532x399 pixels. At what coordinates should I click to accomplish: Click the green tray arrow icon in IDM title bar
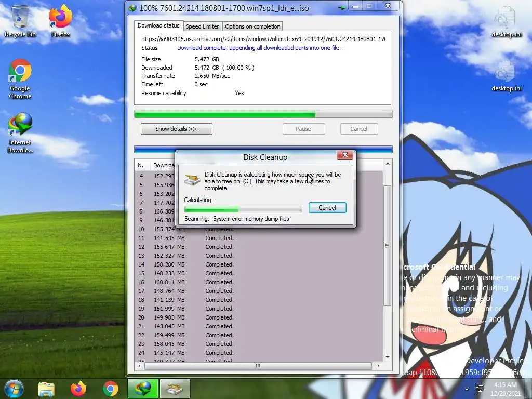pyautogui.click(x=341, y=7)
